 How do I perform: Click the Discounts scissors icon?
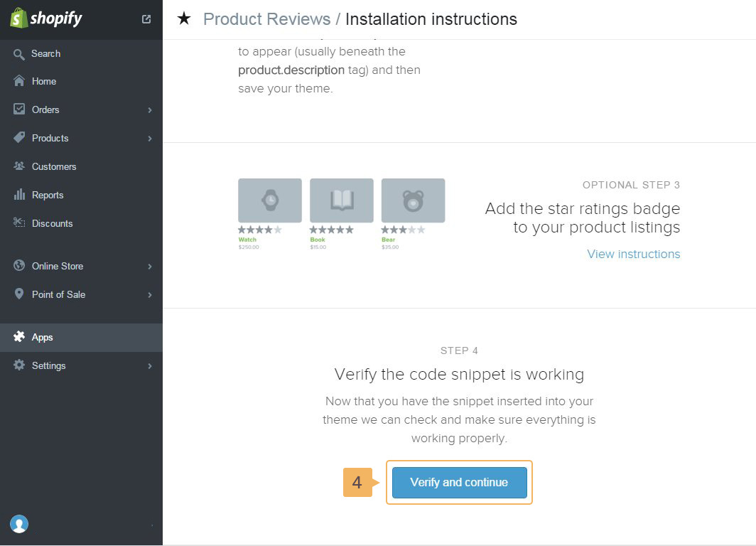19,223
